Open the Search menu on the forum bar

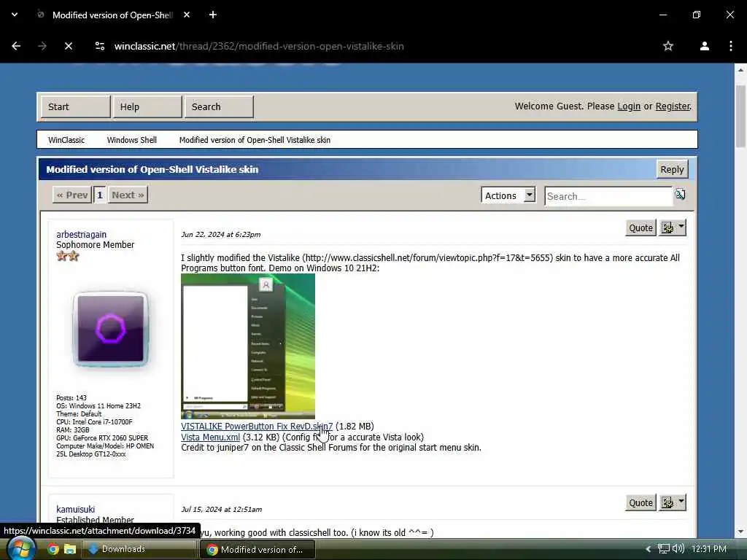tap(219, 106)
